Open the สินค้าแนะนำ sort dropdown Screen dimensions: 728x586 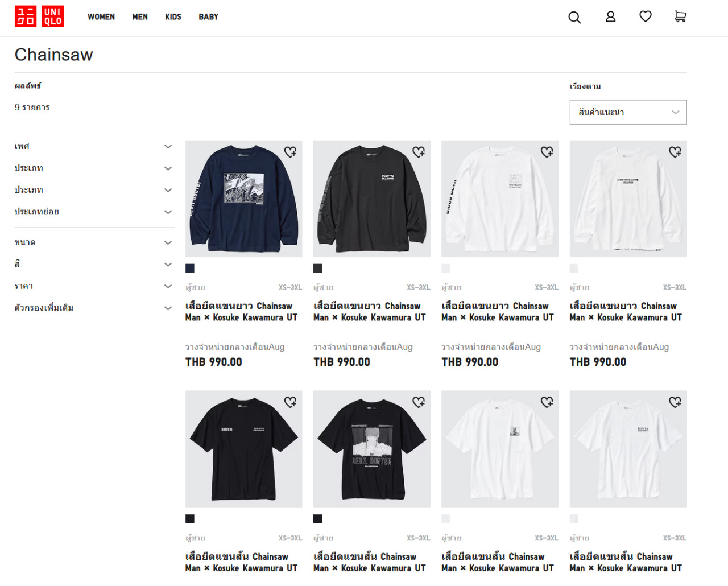(628, 112)
